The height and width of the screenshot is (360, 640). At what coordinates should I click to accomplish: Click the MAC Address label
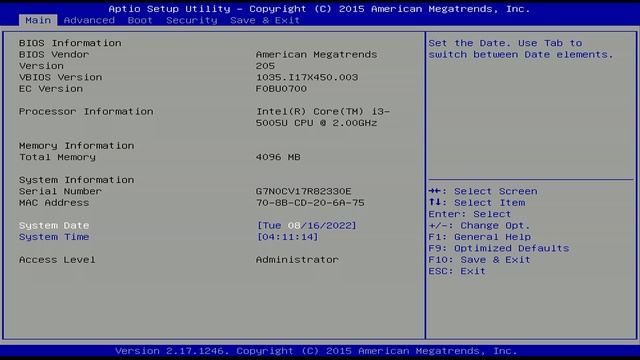coord(54,202)
